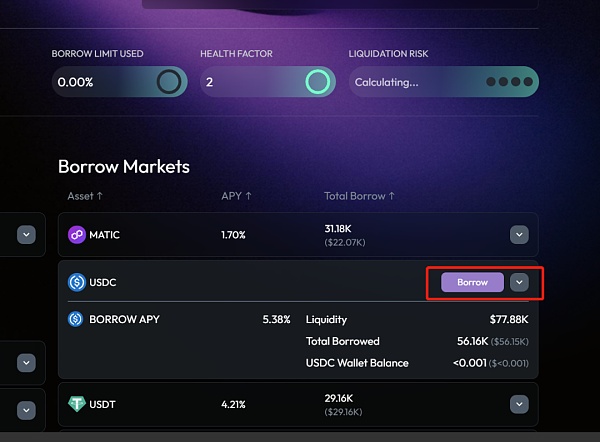Expand the USDT borrow market row
This screenshot has width=600, height=442.
pyautogui.click(x=518, y=405)
